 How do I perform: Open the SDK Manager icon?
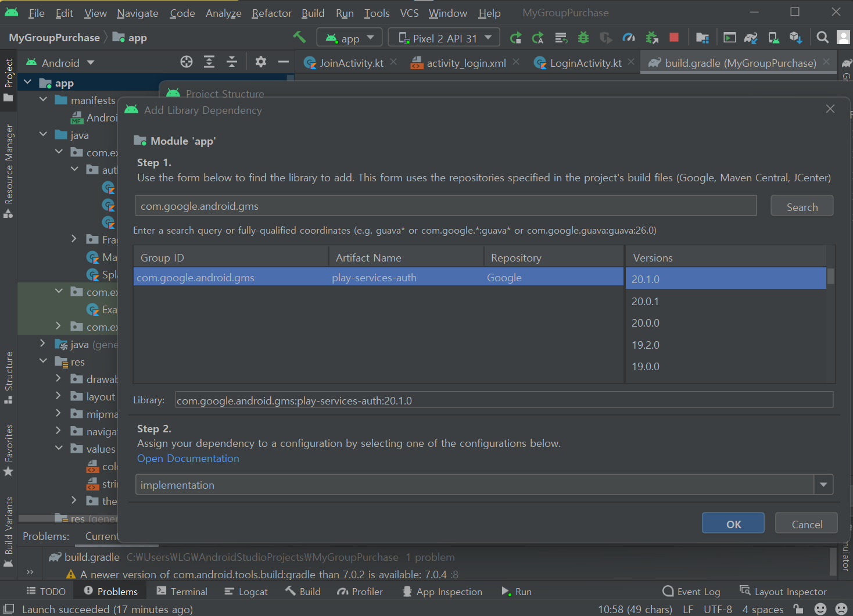[x=796, y=38]
